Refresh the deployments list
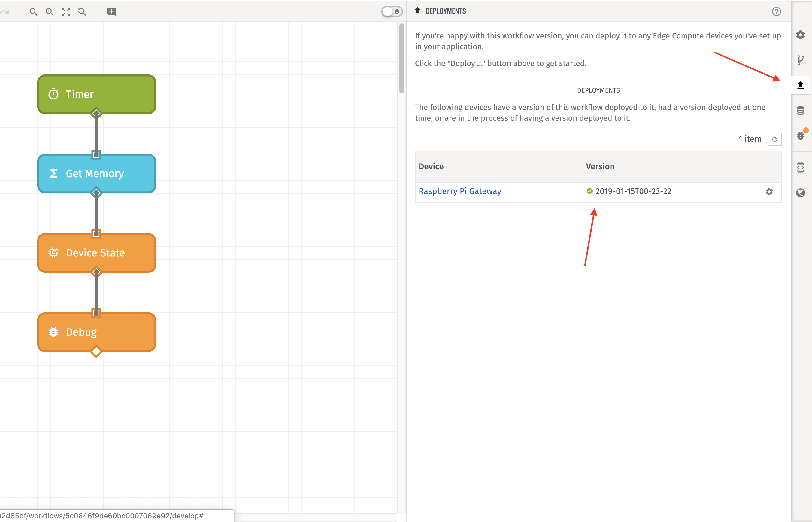 774,139
